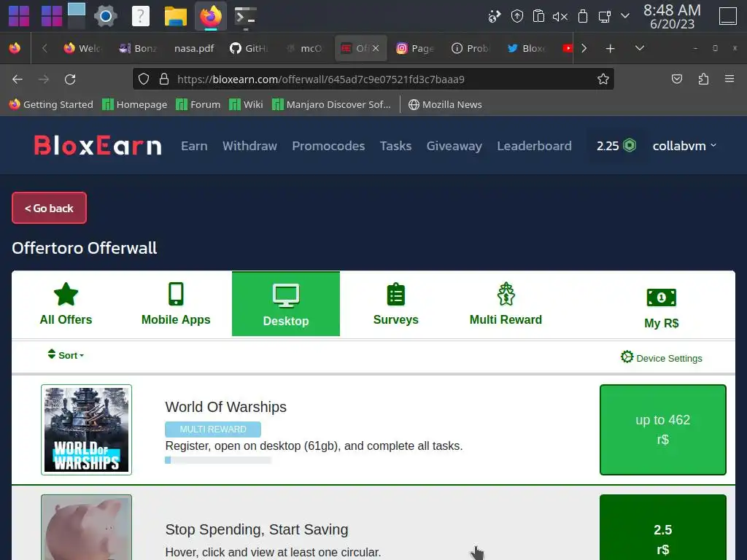Open the Manjaro Discover Software bookmark
The width and height of the screenshot is (747, 560).
click(x=331, y=104)
